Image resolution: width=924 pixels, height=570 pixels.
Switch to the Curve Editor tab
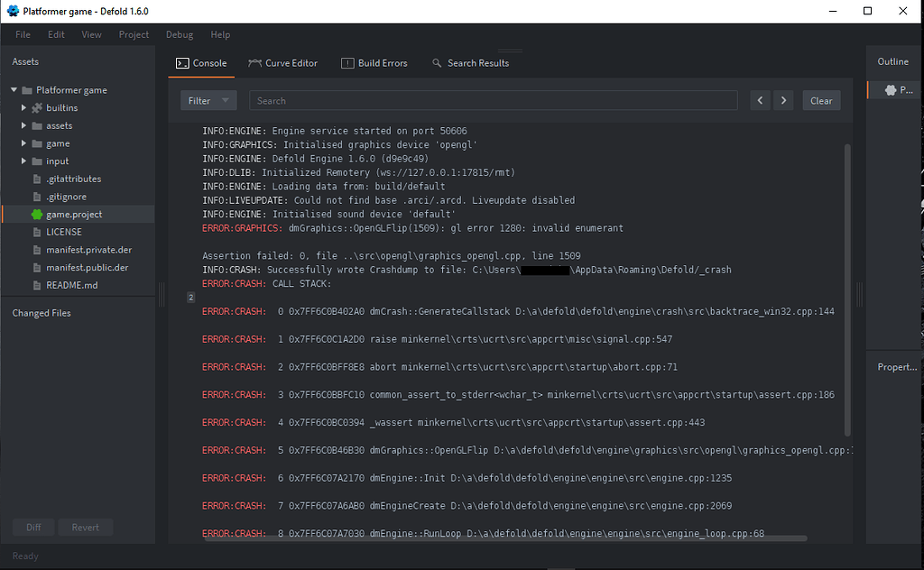[x=282, y=63]
